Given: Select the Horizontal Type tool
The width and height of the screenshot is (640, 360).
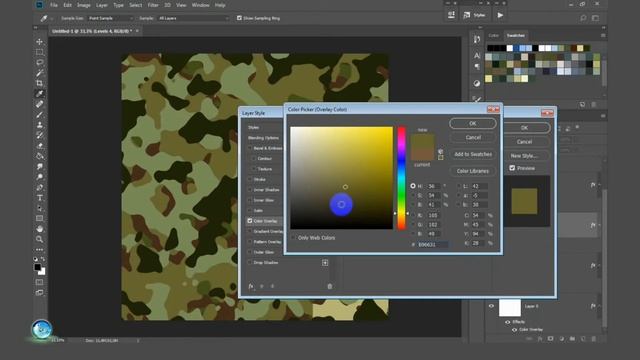Looking at the screenshot, I should [x=40, y=198].
